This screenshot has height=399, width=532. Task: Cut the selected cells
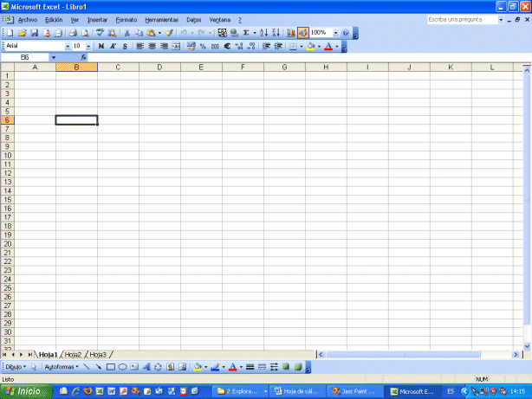(x=127, y=33)
